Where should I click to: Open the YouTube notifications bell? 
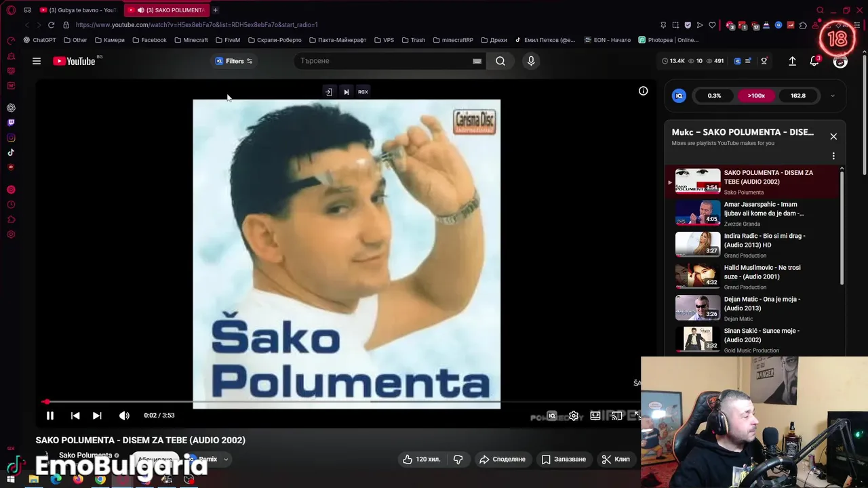point(814,61)
